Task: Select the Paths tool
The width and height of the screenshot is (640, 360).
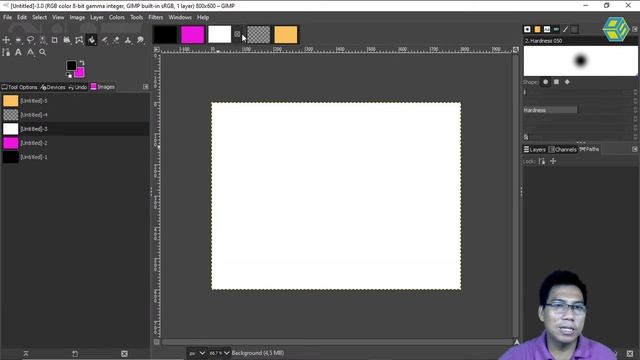Action: pyautogui.click(x=6, y=52)
